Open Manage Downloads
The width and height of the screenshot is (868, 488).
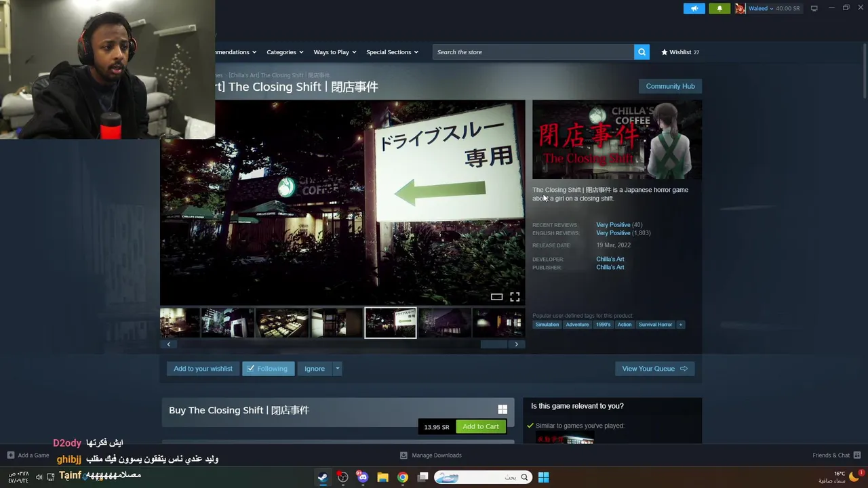(431, 455)
